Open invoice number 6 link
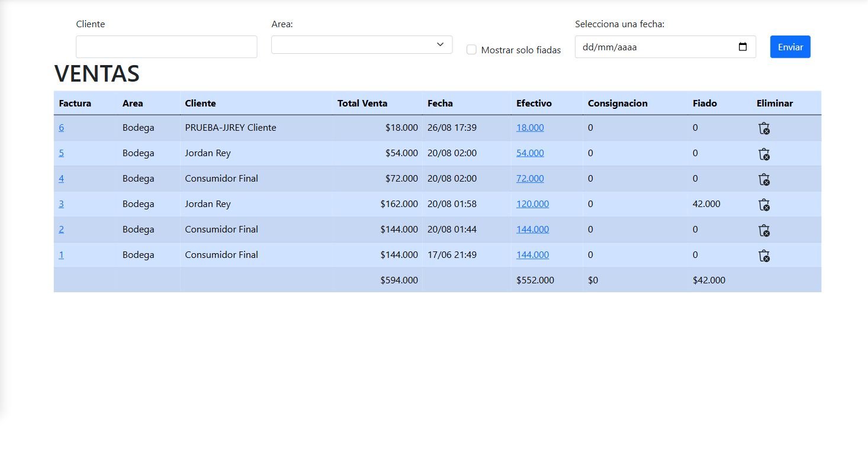 click(x=62, y=128)
